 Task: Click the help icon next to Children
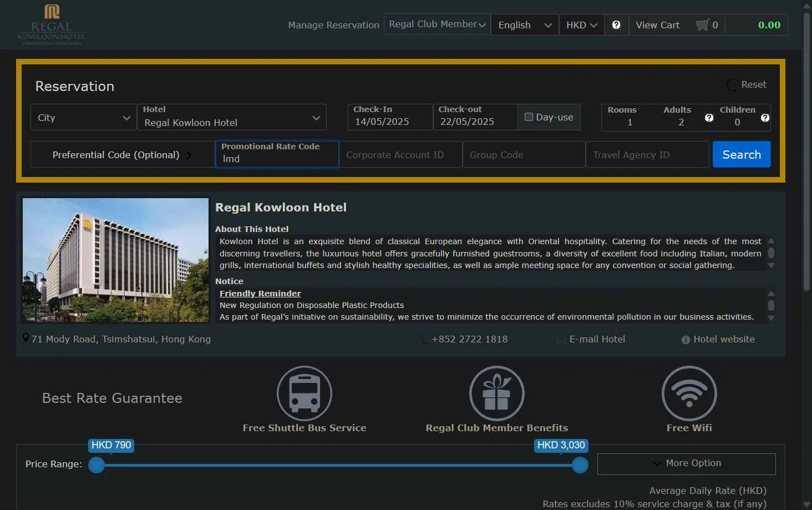765,118
